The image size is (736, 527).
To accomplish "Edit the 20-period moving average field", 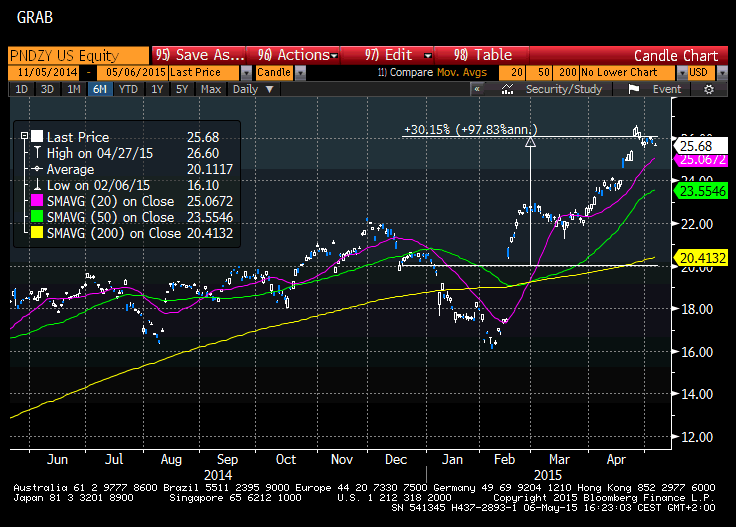I will pyautogui.click(x=512, y=72).
